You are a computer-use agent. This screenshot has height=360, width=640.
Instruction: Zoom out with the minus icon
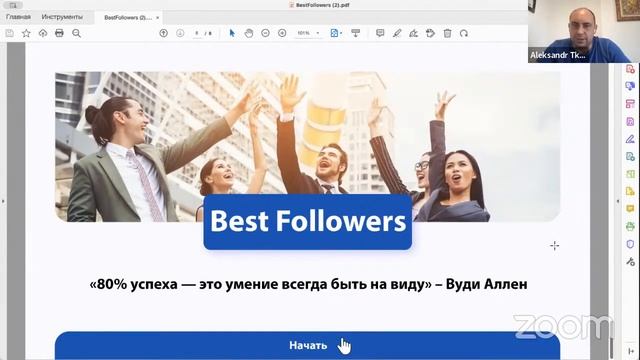click(265, 33)
